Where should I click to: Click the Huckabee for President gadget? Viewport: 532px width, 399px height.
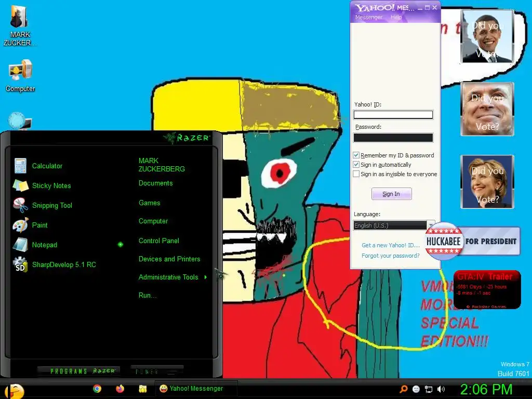pos(472,241)
